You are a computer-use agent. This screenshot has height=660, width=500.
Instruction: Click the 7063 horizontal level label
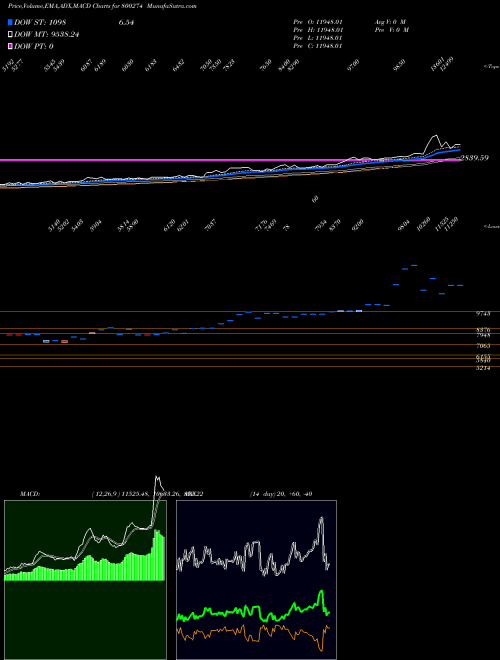click(x=483, y=346)
